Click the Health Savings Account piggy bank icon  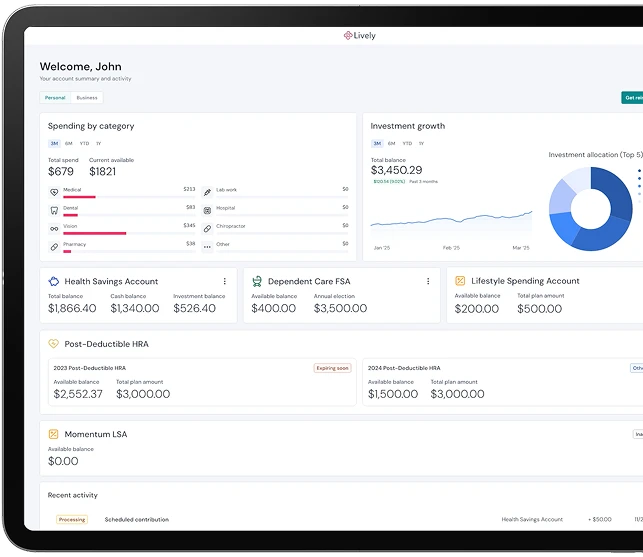coord(54,281)
